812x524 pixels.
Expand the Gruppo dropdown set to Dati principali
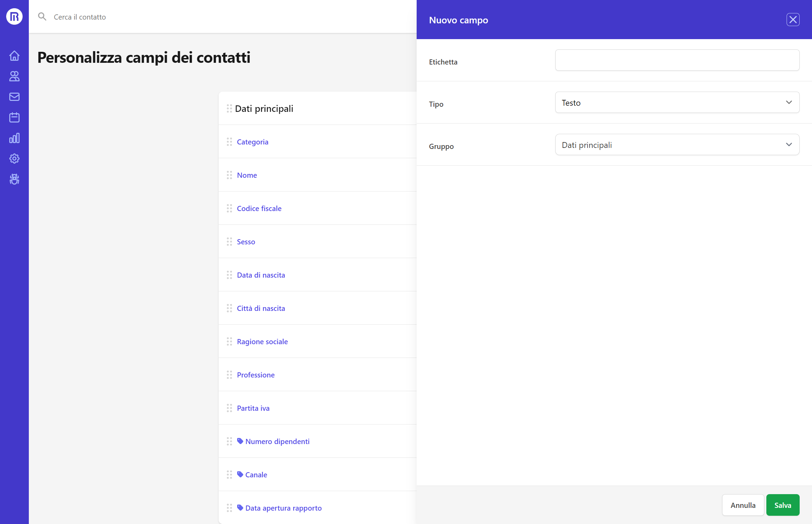coord(676,144)
